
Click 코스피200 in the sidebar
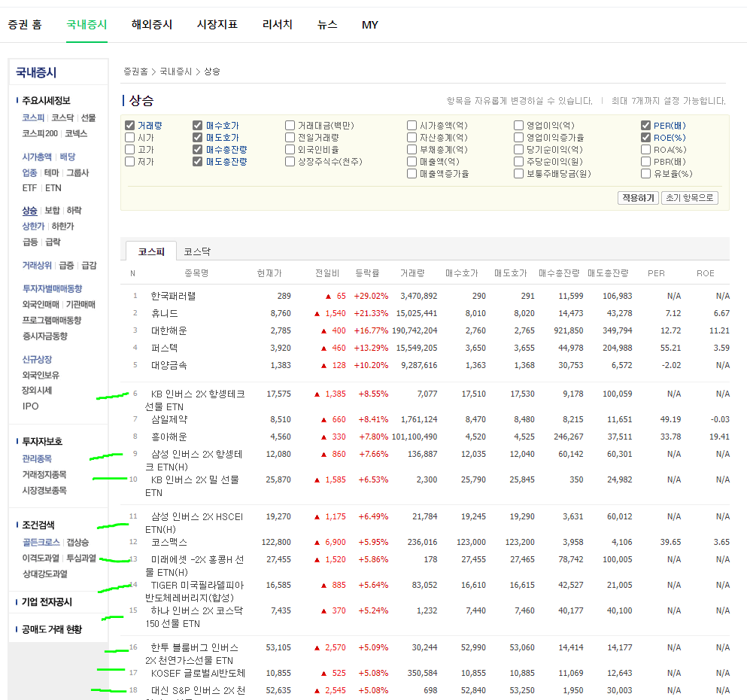click(40, 133)
